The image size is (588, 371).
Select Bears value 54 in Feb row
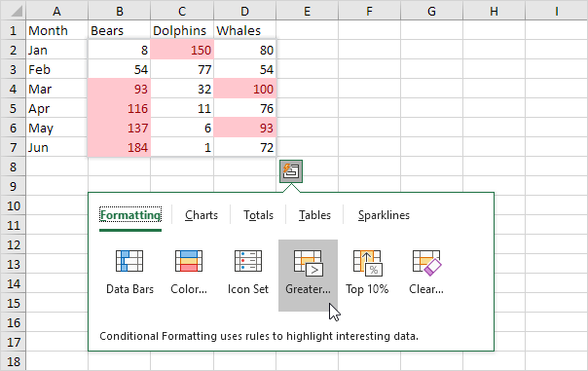tap(119, 69)
